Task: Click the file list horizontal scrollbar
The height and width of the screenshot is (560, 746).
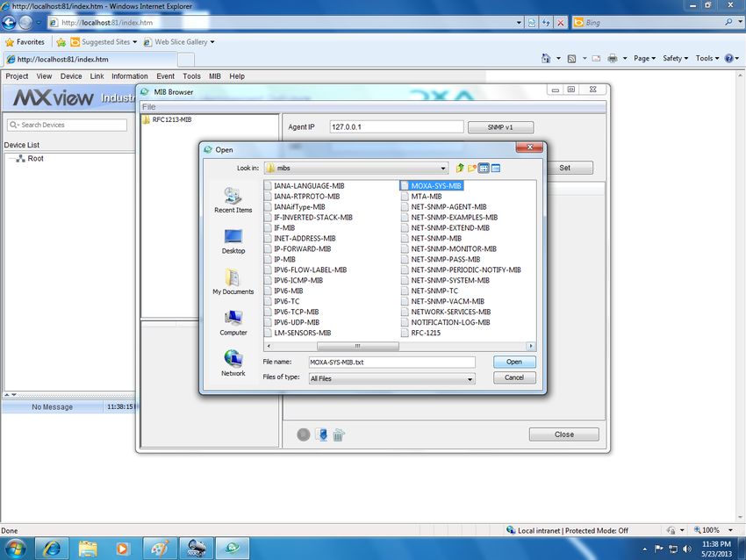Action: [x=358, y=346]
